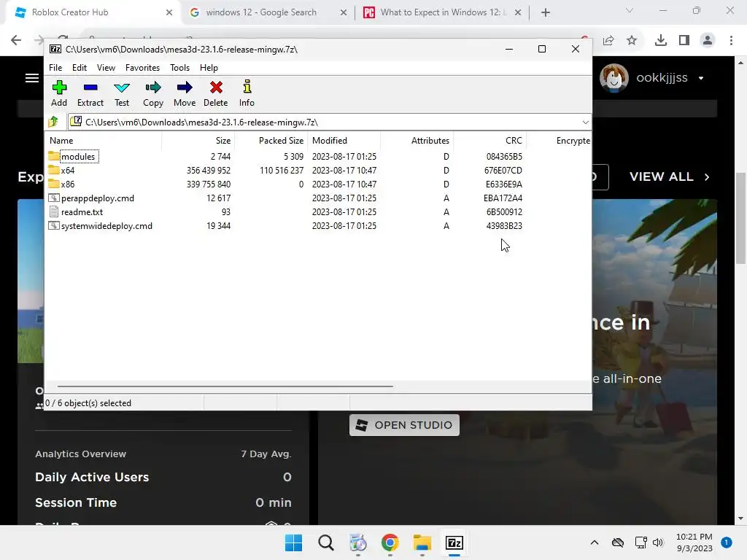Open taskbar Search
This screenshot has width=747, height=560.
tap(326, 542)
